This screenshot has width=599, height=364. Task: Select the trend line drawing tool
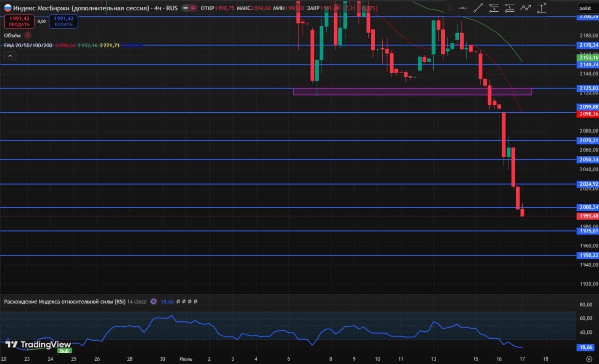(x=478, y=7)
